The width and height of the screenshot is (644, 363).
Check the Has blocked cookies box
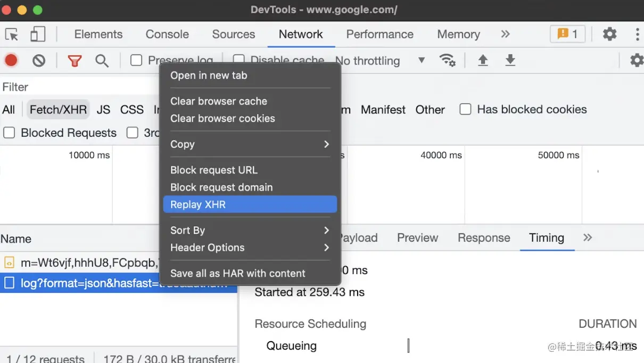[x=466, y=110]
